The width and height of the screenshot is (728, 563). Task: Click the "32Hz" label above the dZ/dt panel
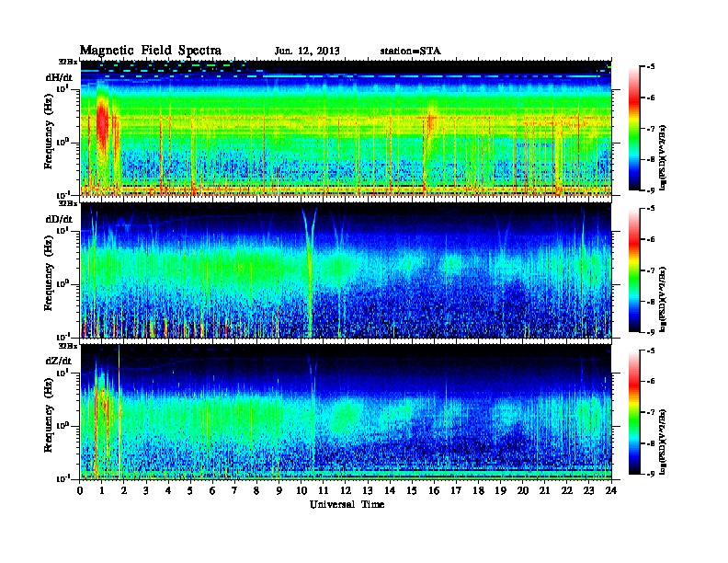coord(67,346)
